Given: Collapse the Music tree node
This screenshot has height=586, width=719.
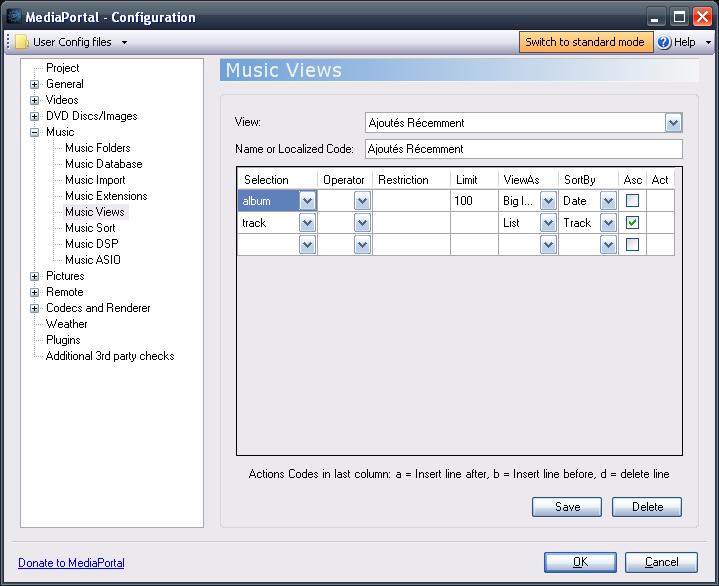Looking at the screenshot, I should 35,132.
